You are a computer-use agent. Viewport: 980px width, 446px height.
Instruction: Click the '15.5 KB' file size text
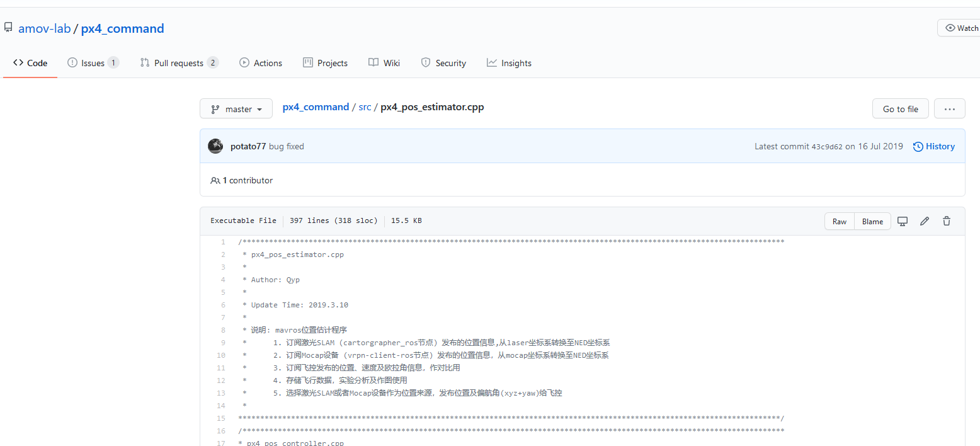coord(406,220)
